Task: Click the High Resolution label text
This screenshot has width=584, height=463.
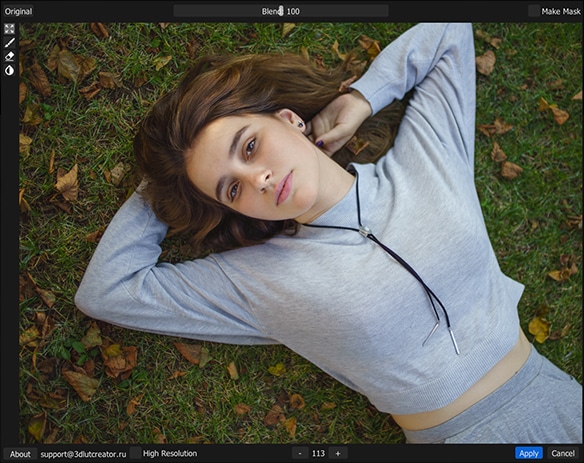Action: [x=170, y=453]
